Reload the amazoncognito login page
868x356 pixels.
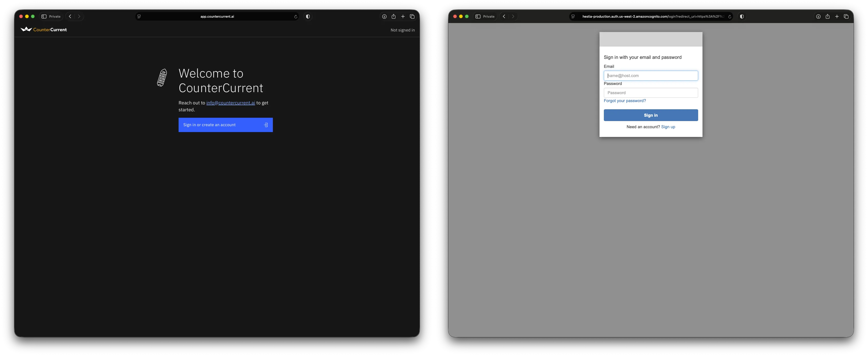tap(729, 16)
